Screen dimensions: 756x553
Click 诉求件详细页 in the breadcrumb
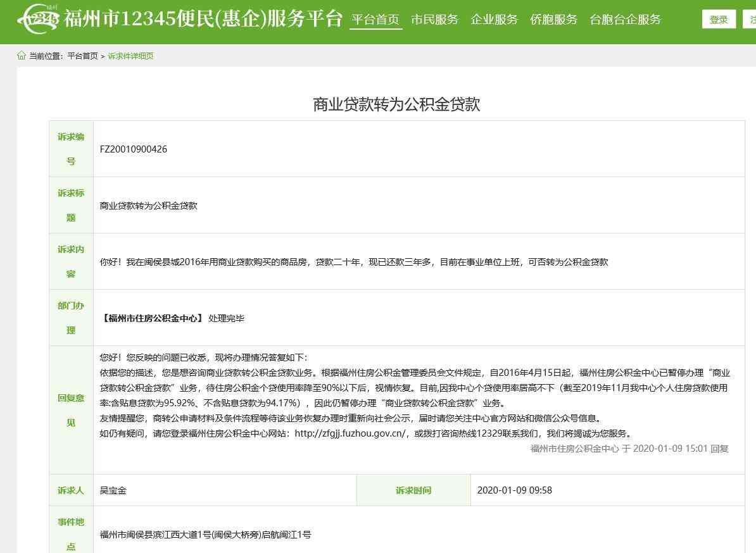click(x=130, y=56)
